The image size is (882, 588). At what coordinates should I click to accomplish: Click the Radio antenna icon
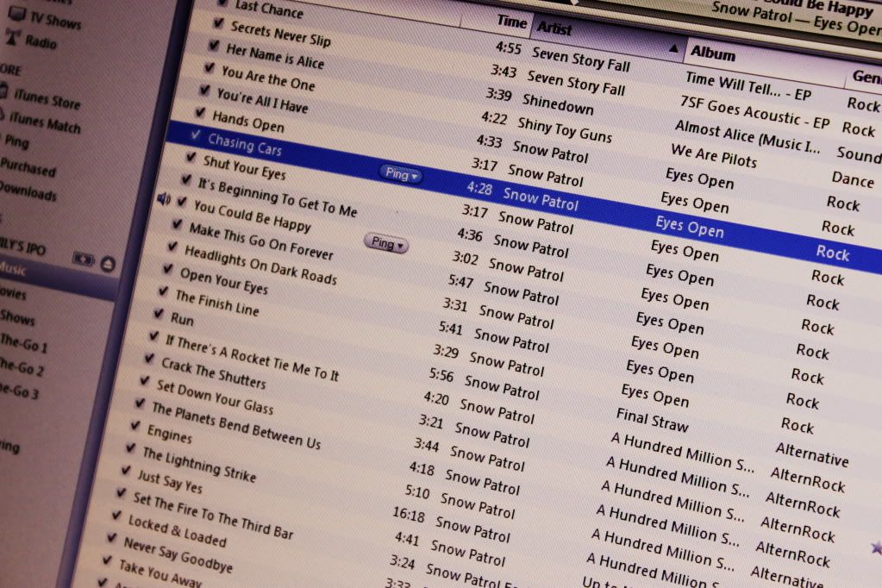(x=12, y=37)
